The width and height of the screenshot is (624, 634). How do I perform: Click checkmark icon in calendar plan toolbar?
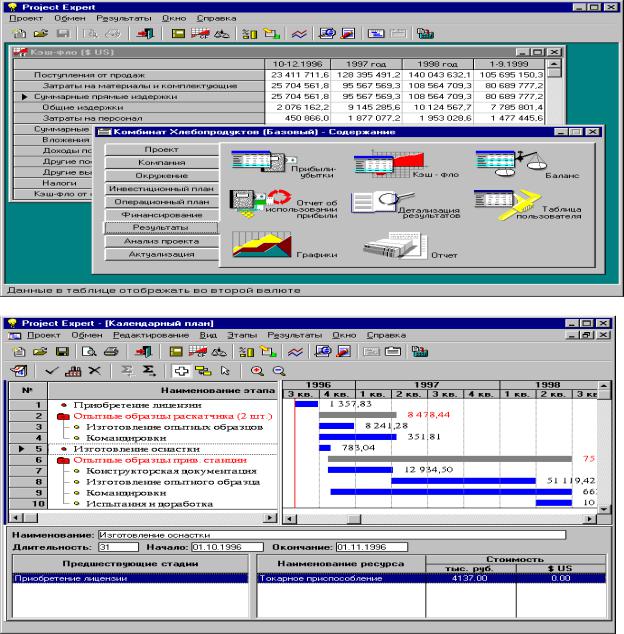coord(52,370)
